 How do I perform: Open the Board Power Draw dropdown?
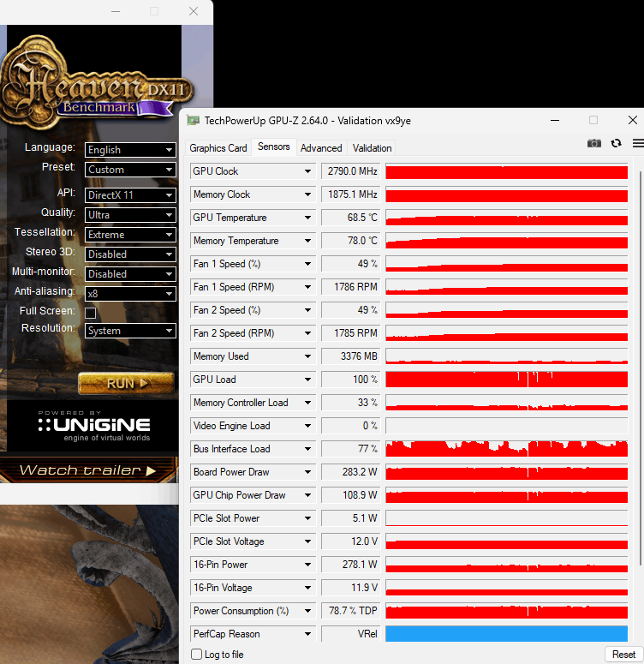307,472
